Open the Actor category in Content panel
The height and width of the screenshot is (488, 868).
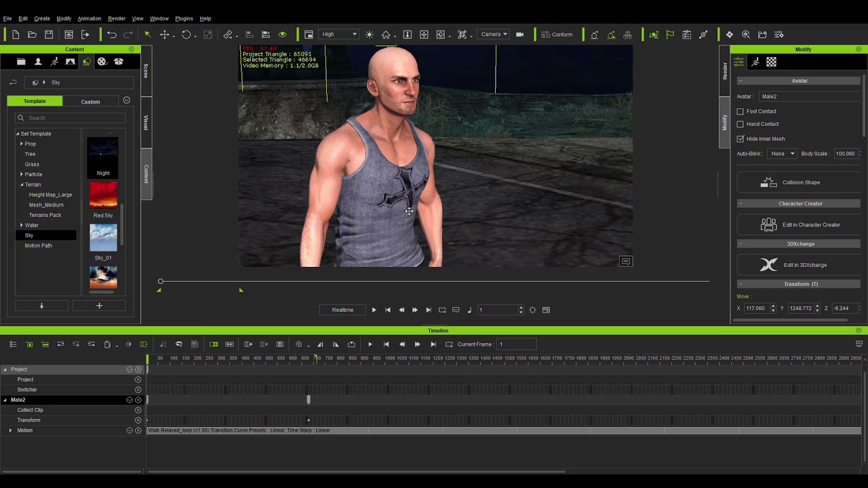pyautogui.click(x=38, y=62)
